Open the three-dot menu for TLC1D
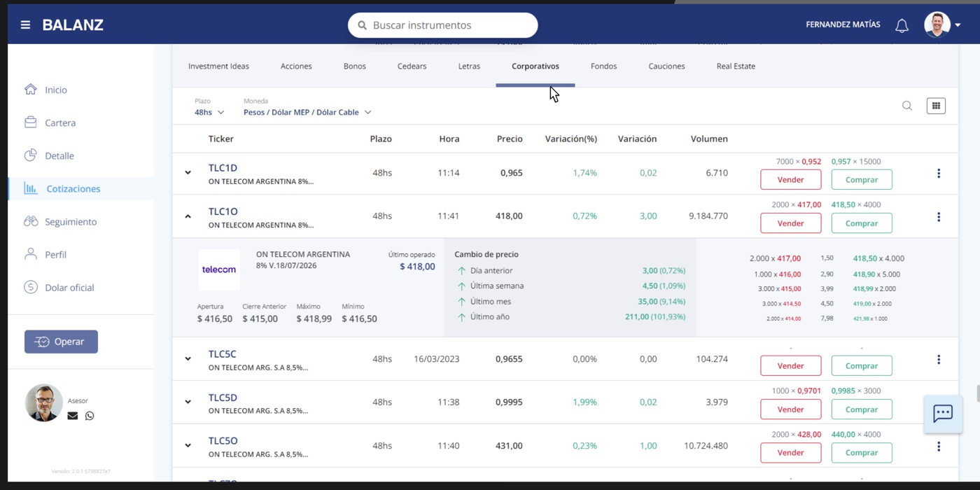Image resolution: width=980 pixels, height=490 pixels. tap(938, 173)
